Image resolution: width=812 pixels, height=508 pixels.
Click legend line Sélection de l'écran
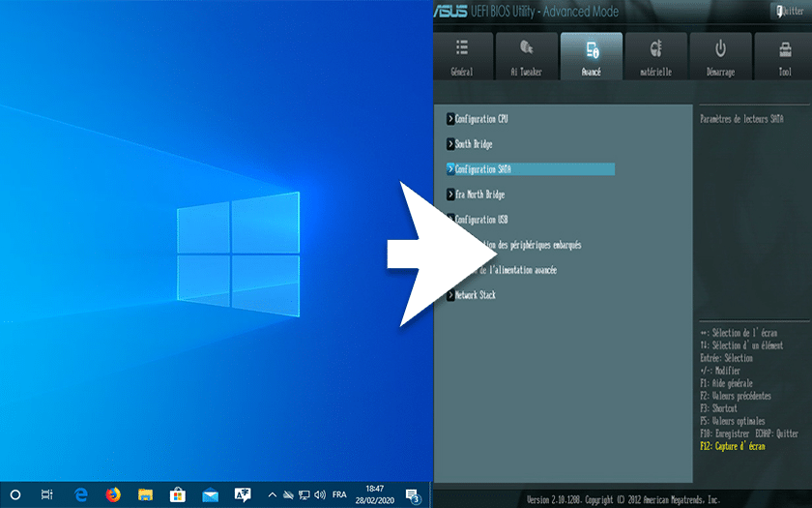tap(739, 333)
